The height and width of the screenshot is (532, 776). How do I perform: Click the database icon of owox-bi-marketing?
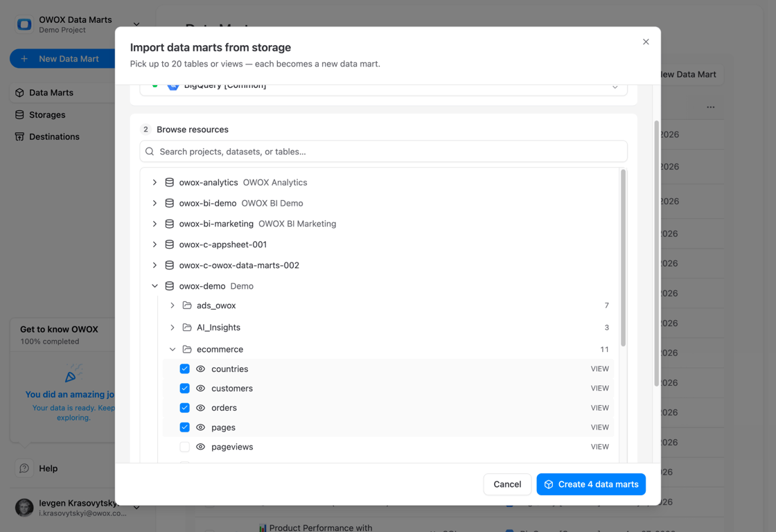point(169,224)
